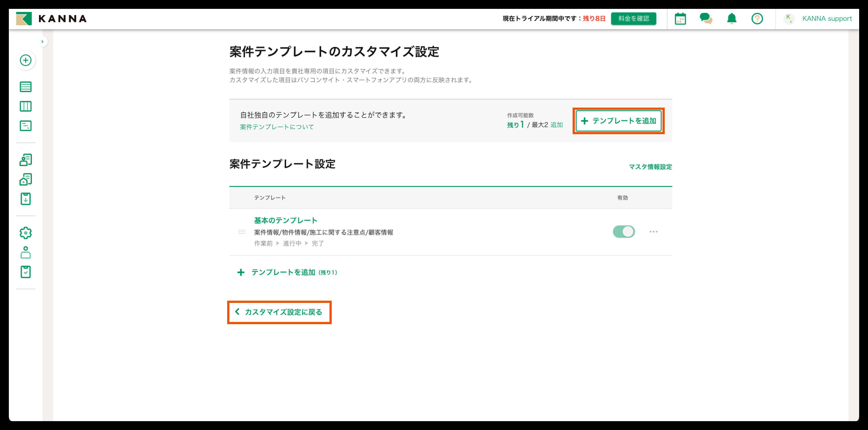Open notifications bell icon
This screenshot has width=868, height=430.
point(732,19)
